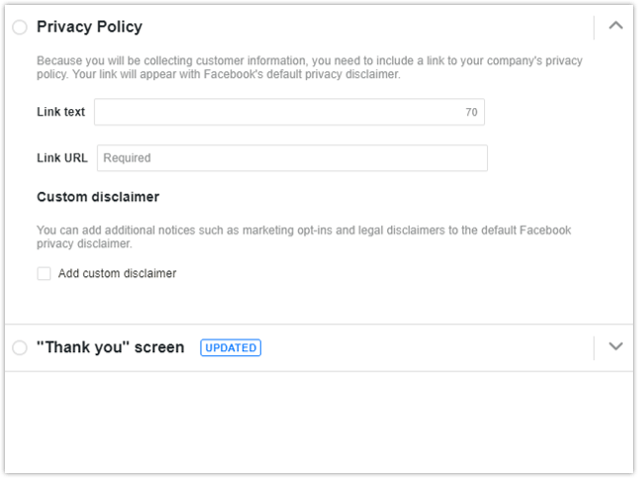Click the divider beside the expand chevron

[594, 347]
